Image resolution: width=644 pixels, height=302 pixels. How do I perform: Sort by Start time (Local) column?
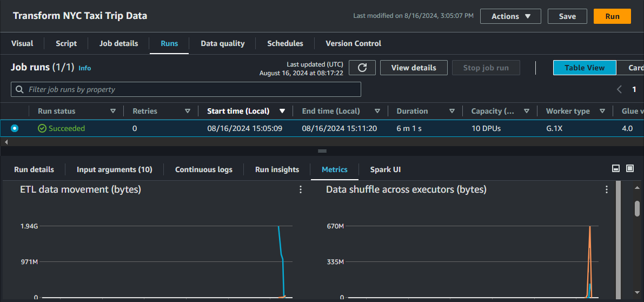[282, 111]
